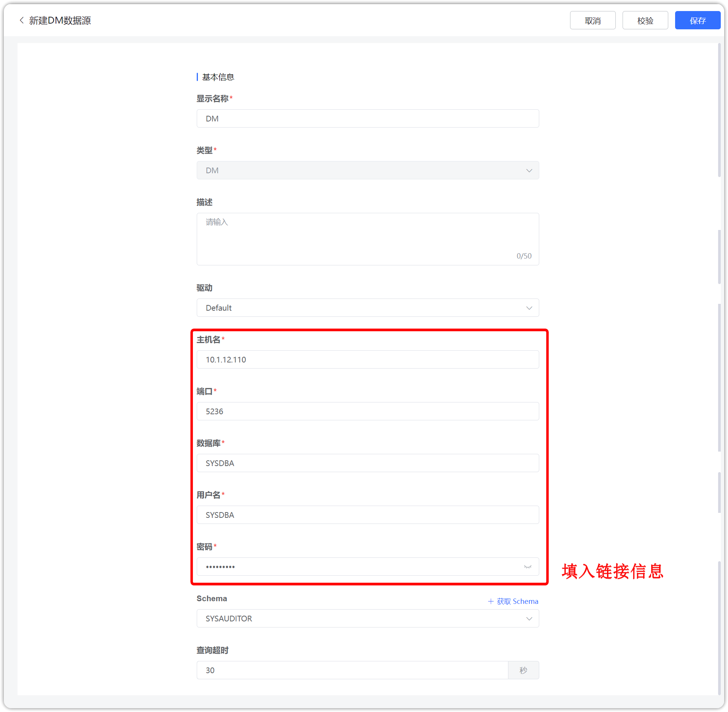Image resolution: width=728 pixels, height=712 pixels.
Task: Click the 数据库 input field
Action: coord(368,463)
